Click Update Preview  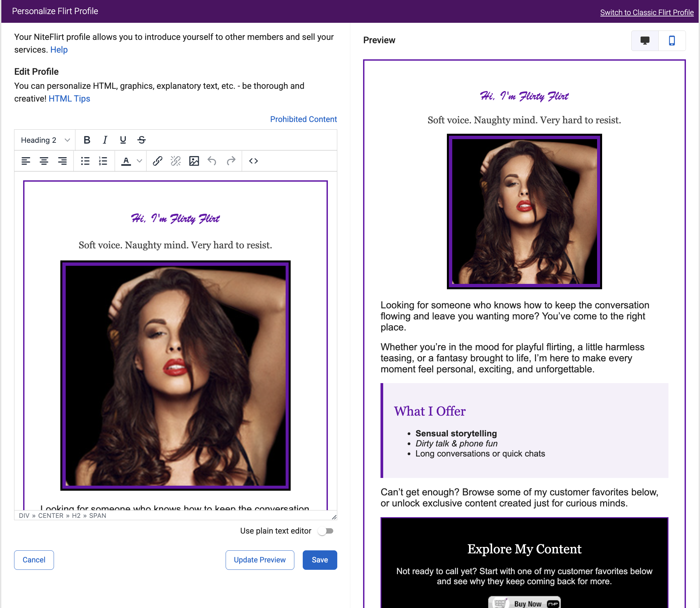259,560
